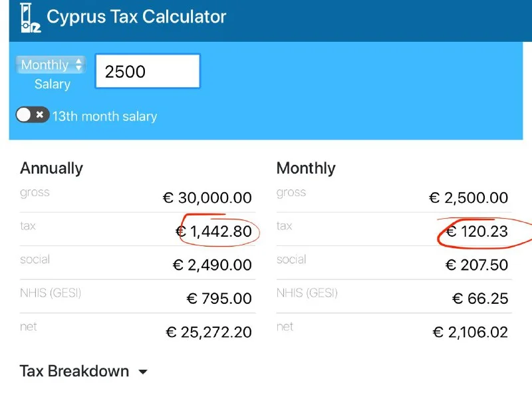Click the monthly net value € 2,106.02

coord(470,332)
